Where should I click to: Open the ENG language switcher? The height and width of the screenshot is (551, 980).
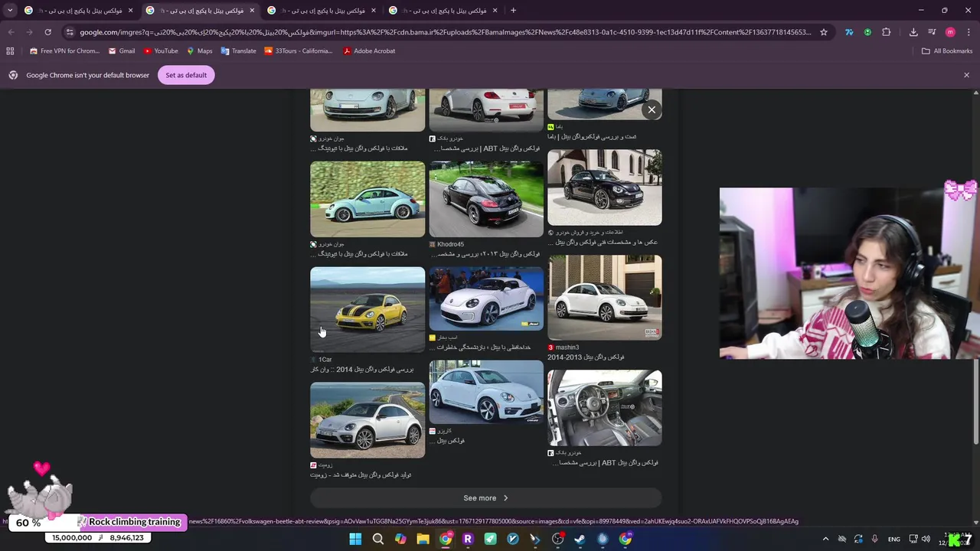tap(893, 539)
